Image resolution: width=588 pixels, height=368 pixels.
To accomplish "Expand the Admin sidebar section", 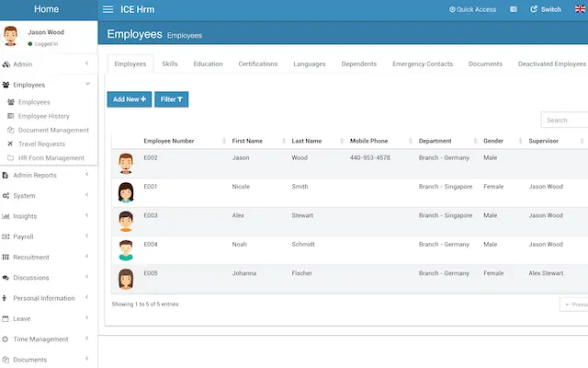I will tap(23, 64).
